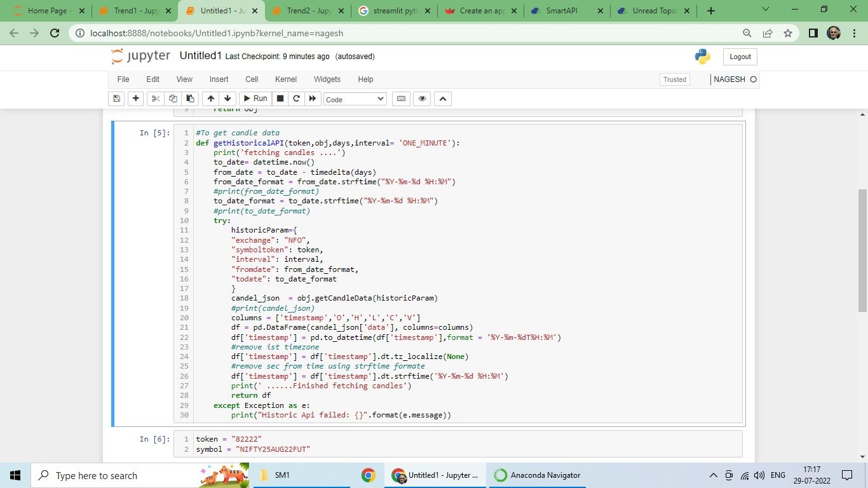
Task: Open volume control in system tray
Action: pos(759,475)
